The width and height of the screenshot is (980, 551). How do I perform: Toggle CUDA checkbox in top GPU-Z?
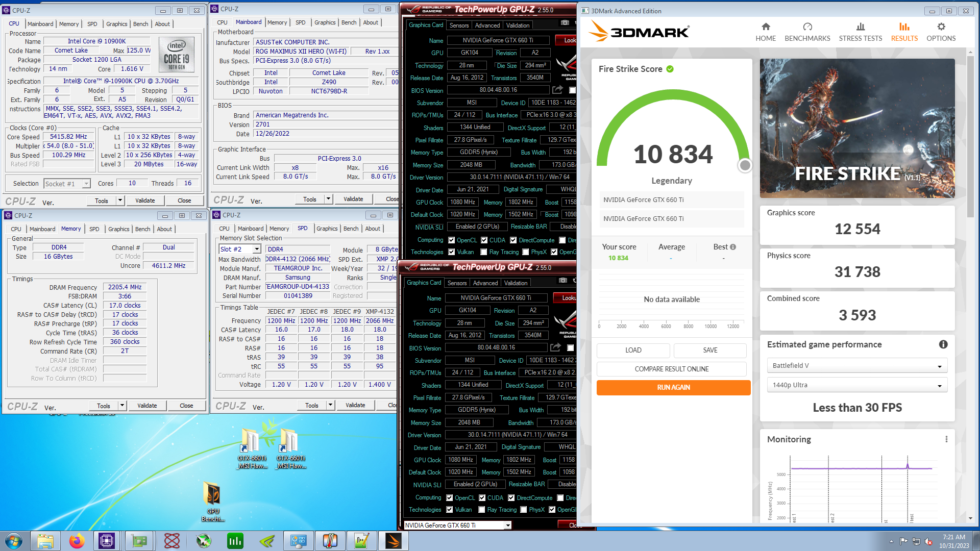pos(484,240)
